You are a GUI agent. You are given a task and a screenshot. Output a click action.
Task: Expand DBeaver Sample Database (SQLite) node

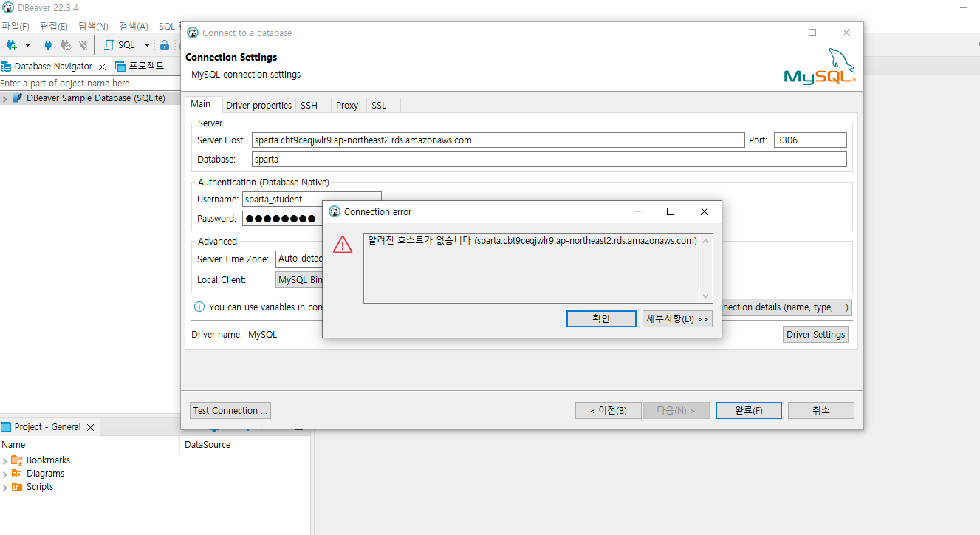pos(5,98)
